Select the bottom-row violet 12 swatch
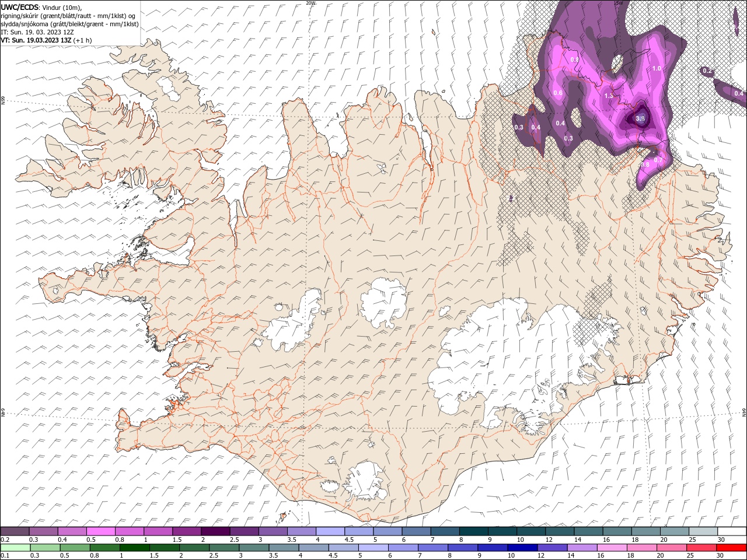Screen dimensions: 747x560 tap(553, 548)
